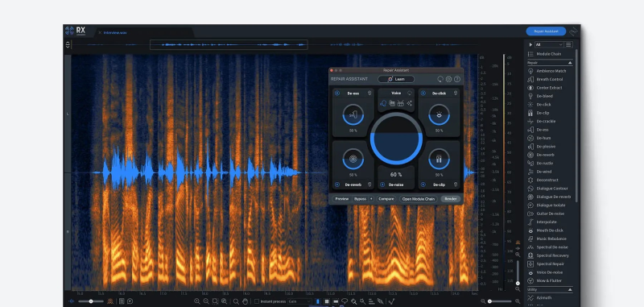Screen dimensions: 644x307
Task: Adjust the De-noise main amount dial
Action: coord(396,139)
